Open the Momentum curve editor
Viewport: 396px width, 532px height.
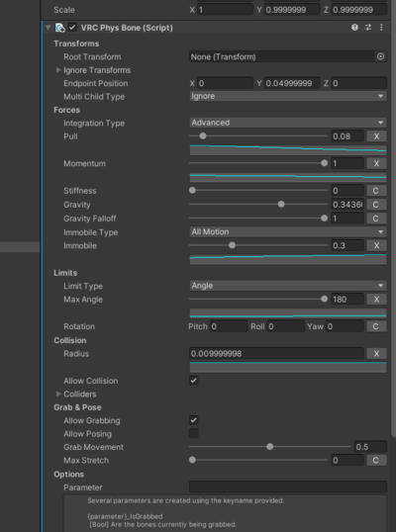coord(288,177)
